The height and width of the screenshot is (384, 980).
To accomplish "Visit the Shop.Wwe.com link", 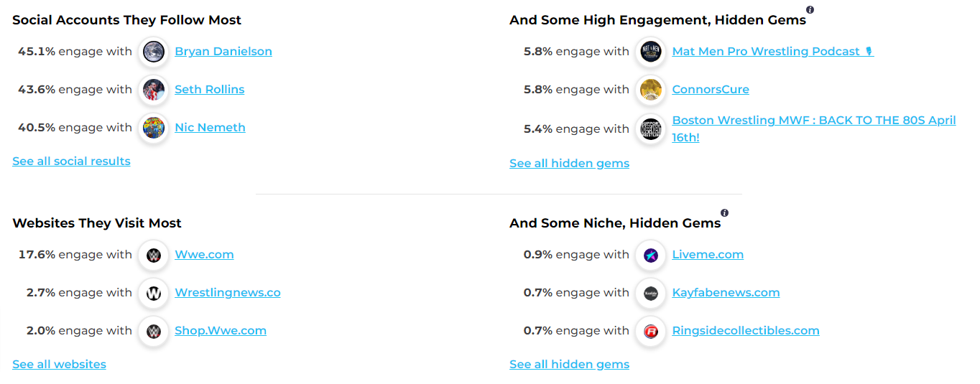I will coord(221,331).
